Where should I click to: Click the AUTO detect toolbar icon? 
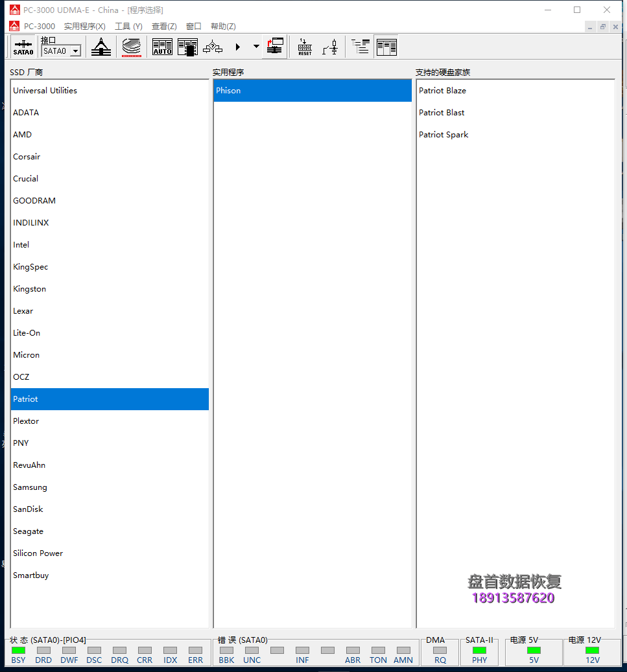click(x=163, y=47)
